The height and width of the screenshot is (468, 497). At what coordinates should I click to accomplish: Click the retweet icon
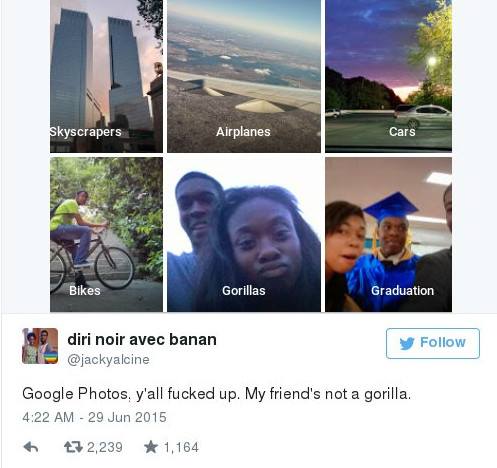[x=73, y=447]
